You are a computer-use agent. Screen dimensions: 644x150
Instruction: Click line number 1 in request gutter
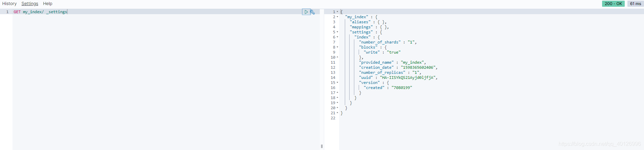(x=7, y=12)
